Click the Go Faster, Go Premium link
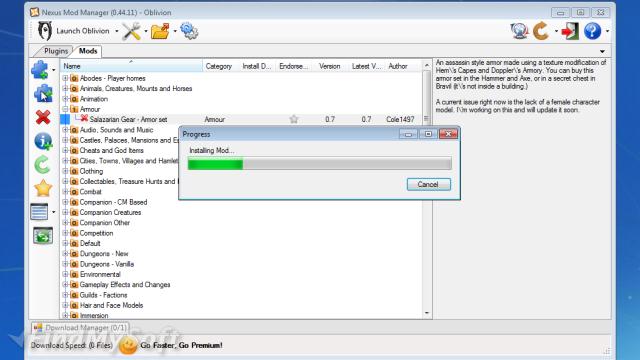The image size is (640, 360). coord(181,345)
